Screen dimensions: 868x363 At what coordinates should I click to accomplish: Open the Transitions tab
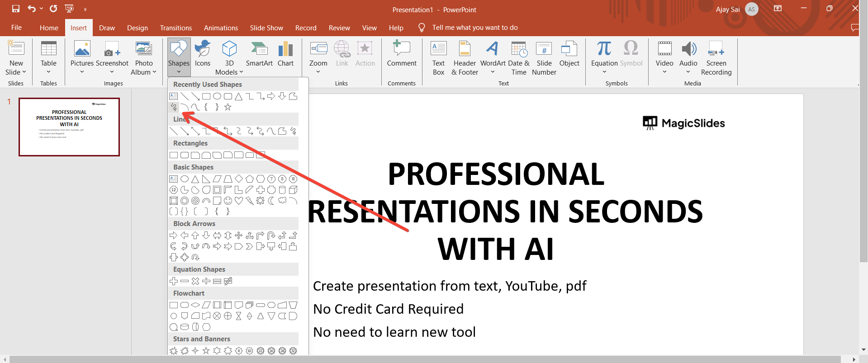point(175,28)
